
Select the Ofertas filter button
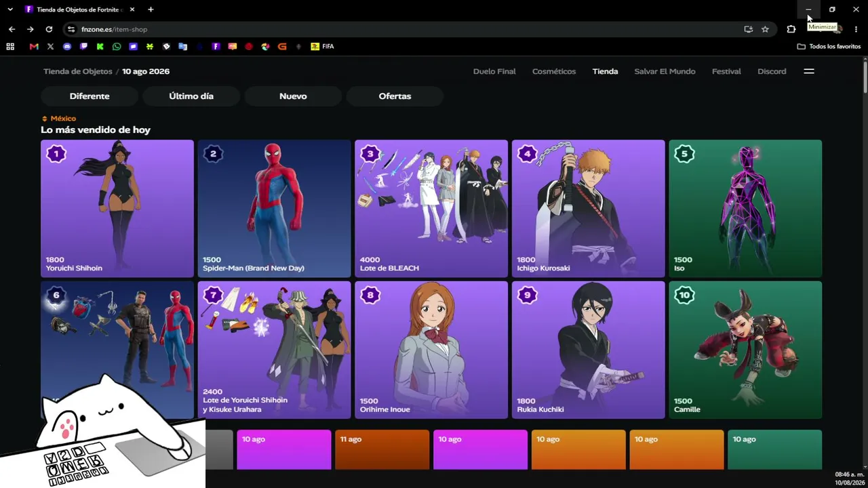coord(395,96)
